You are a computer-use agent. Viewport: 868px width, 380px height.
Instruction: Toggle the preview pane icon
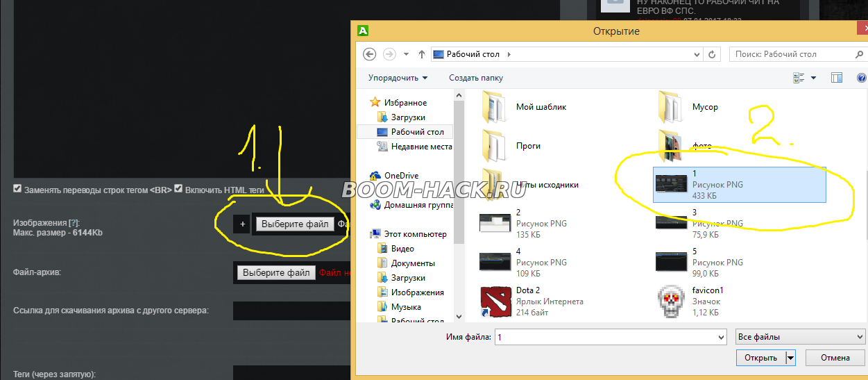coord(837,78)
